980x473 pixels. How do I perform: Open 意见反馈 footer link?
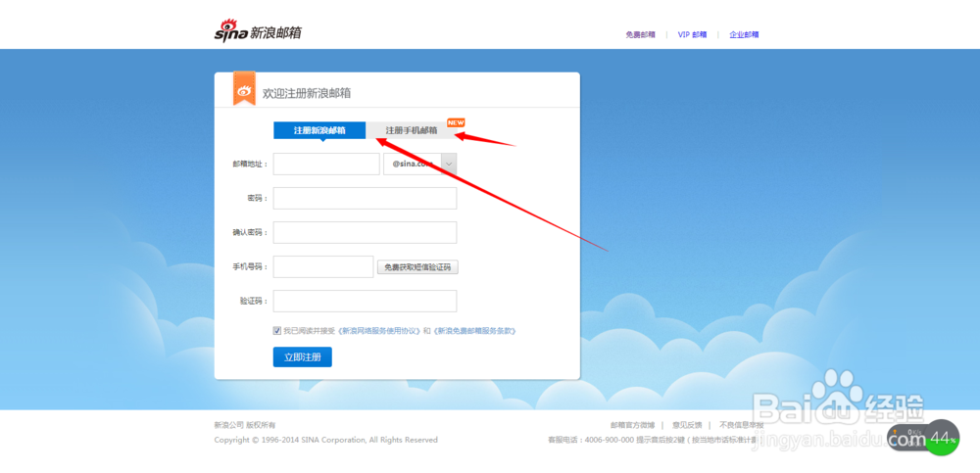pyautogui.click(x=687, y=425)
